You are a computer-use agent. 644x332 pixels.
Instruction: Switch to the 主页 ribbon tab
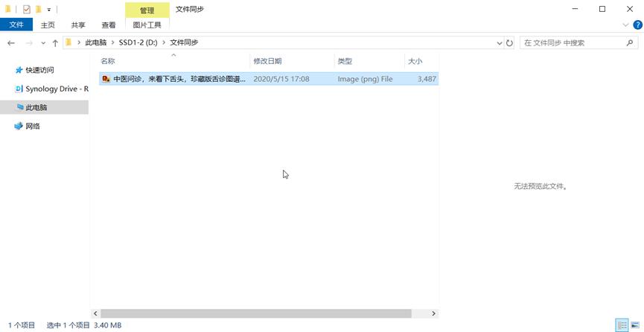click(x=48, y=25)
